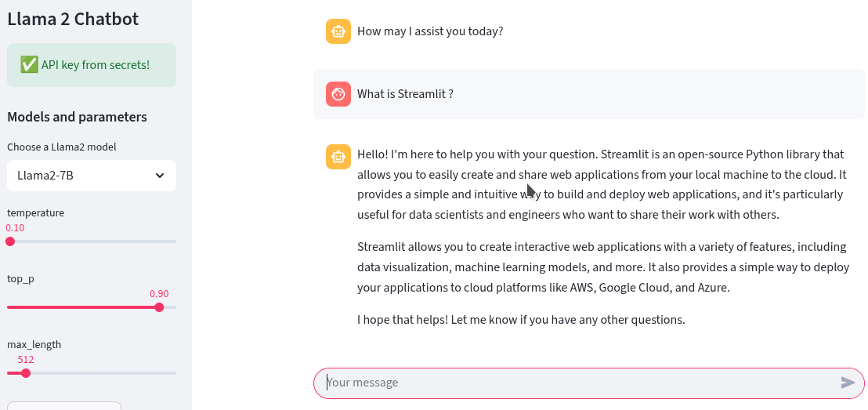The width and height of the screenshot is (868, 410).
Task: Click the "Llama 2 Chatbot" sidebar title
Action: (73, 19)
